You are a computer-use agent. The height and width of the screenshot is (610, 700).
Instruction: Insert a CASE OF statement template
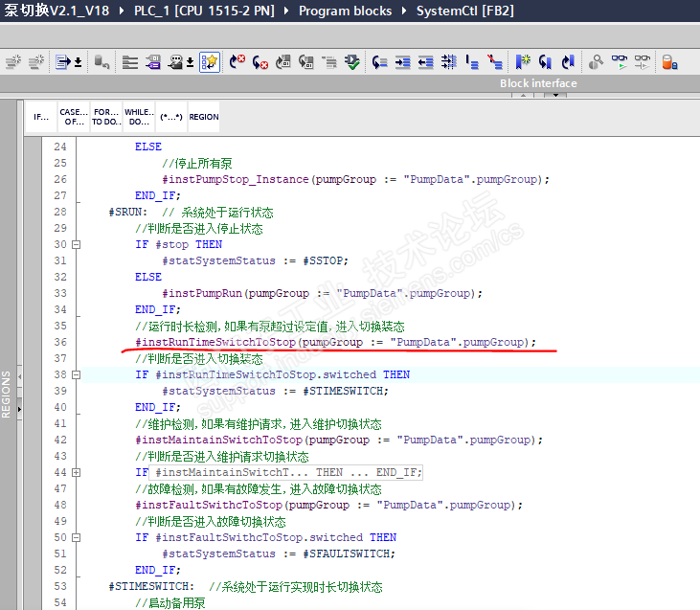[73, 117]
